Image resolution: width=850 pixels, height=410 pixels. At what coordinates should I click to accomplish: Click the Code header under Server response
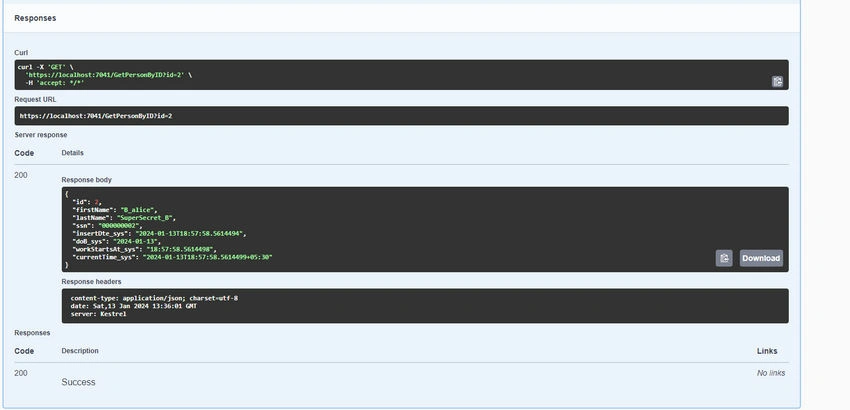24,153
